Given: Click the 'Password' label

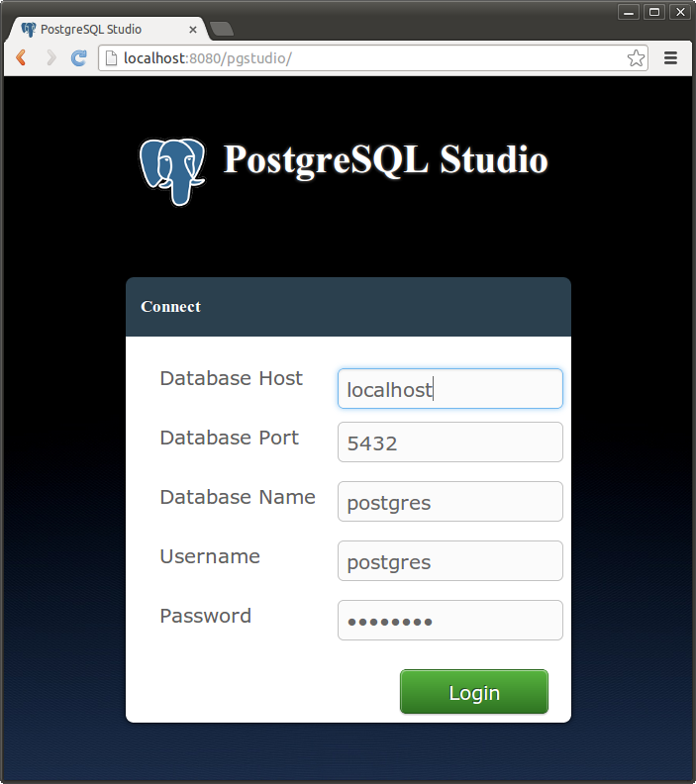Looking at the screenshot, I should point(206,616).
